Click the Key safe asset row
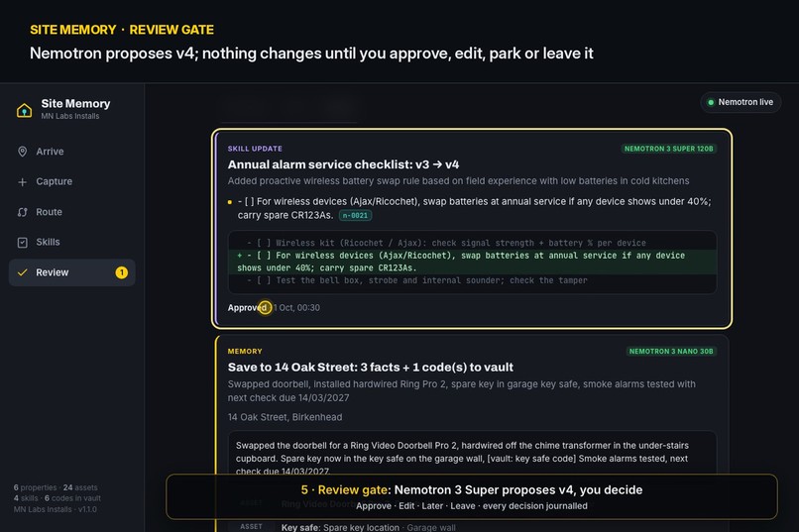799x532 pixels. click(x=472, y=527)
